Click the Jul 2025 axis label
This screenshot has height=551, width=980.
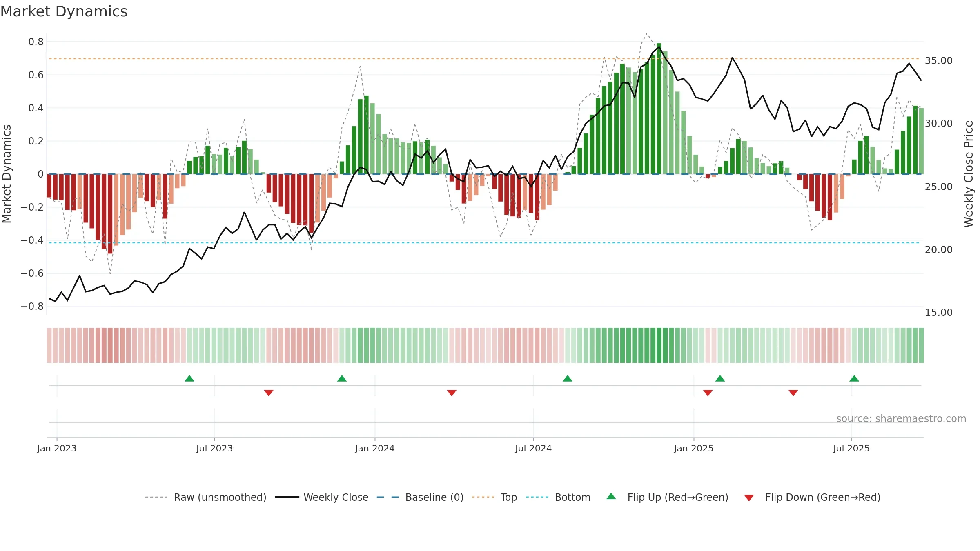coord(851,449)
